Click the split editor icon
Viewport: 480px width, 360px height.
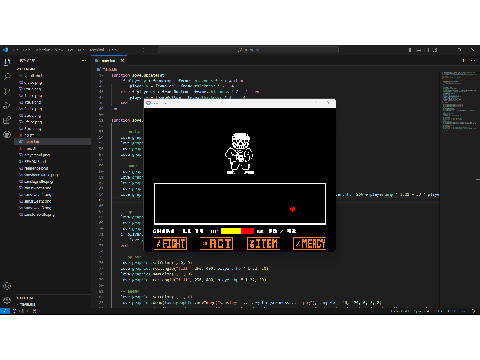[x=464, y=60]
